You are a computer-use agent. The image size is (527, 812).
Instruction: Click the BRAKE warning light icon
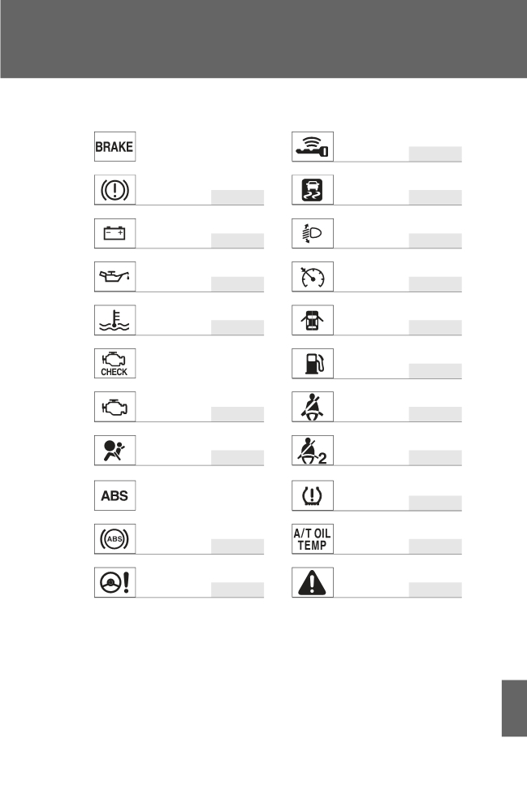[115, 146]
